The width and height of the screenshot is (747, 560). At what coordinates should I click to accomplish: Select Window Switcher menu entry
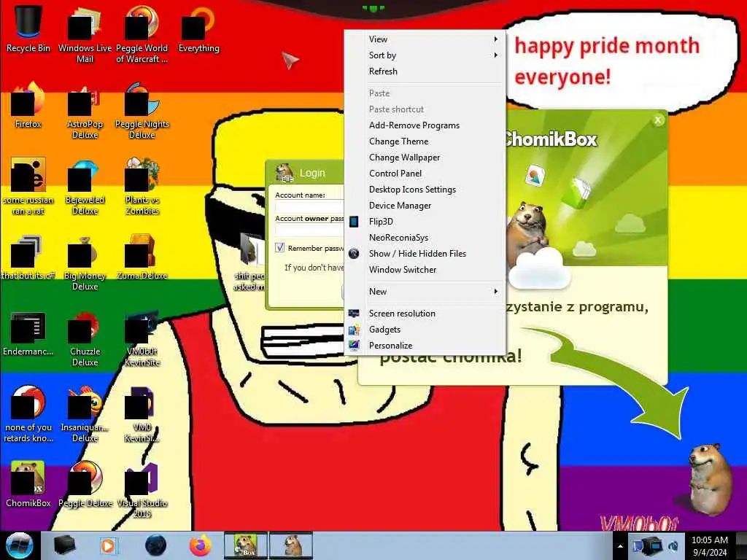425,270
